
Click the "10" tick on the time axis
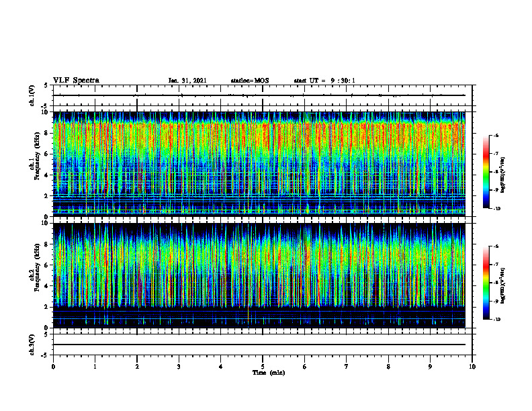click(472, 367)
